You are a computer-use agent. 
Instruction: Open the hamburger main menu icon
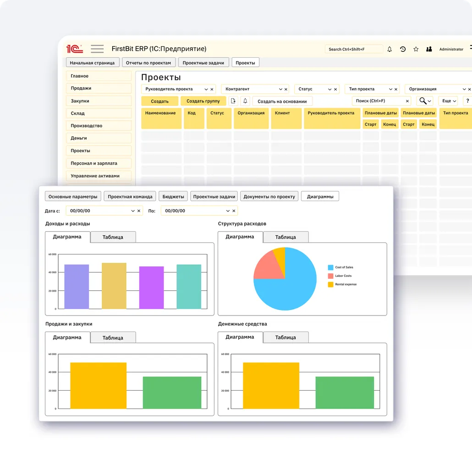97,49
